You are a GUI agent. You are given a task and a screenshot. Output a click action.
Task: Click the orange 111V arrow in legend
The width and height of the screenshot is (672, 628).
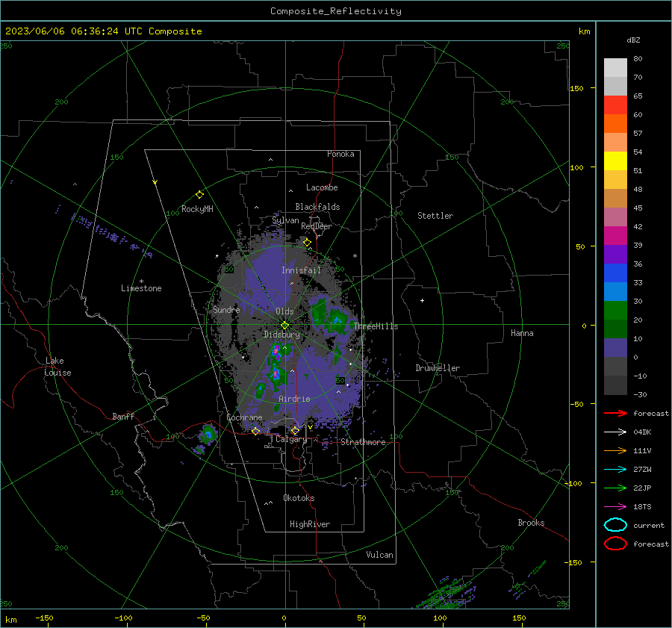tap(615, 450)
